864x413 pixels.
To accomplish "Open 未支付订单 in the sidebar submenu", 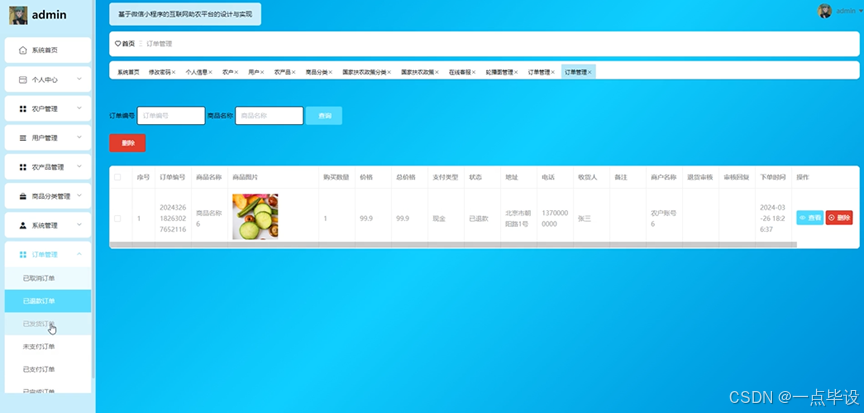I will point(48,347).
